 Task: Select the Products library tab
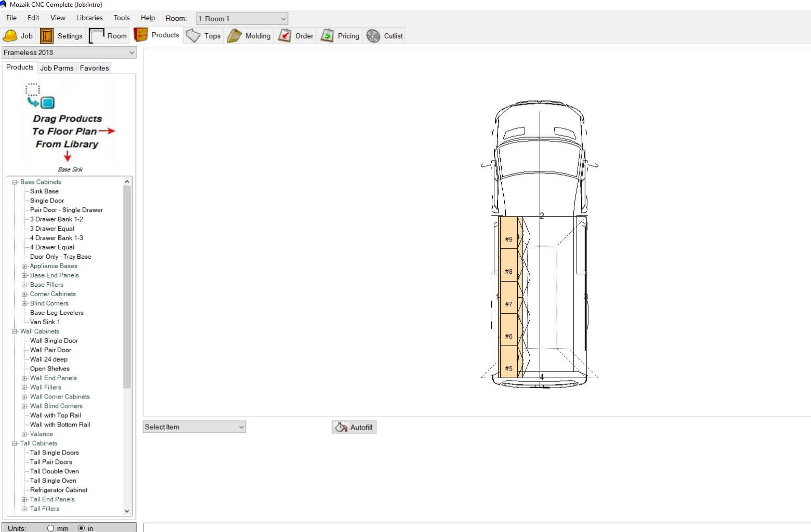(x=20, y=67)
